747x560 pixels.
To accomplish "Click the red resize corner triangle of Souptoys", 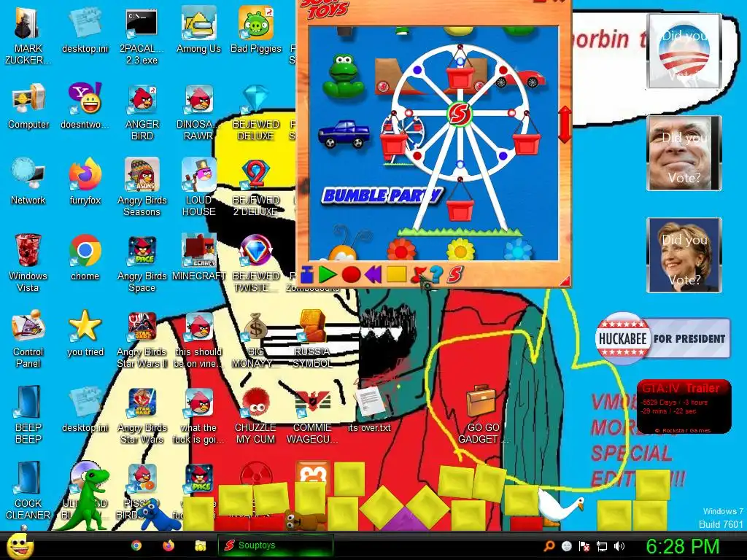I will (x=565, y=281).
